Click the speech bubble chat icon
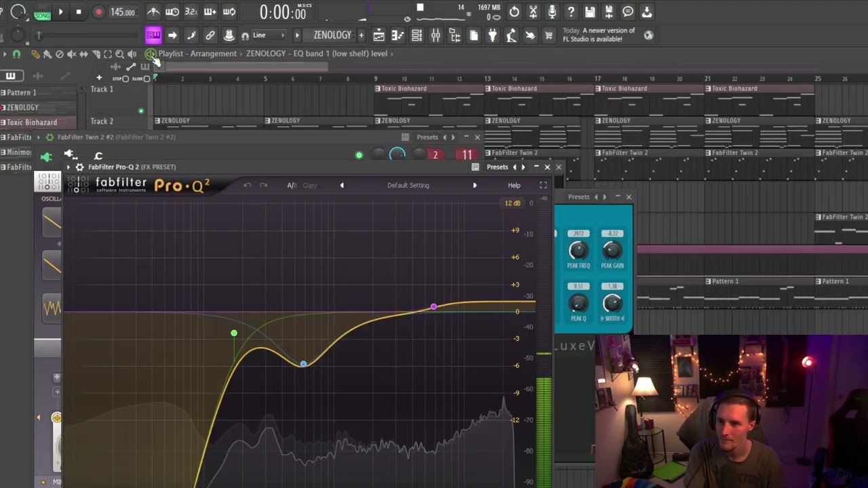 click(x=628, y=12)
